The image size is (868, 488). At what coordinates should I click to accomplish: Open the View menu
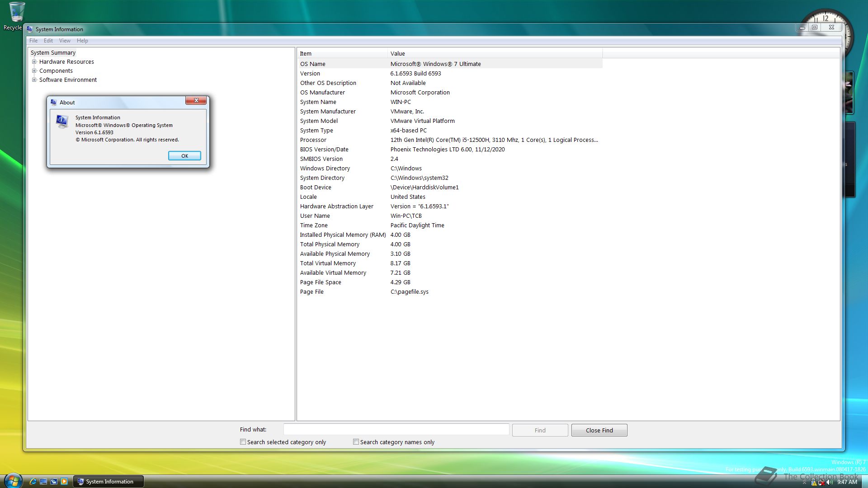65,41
